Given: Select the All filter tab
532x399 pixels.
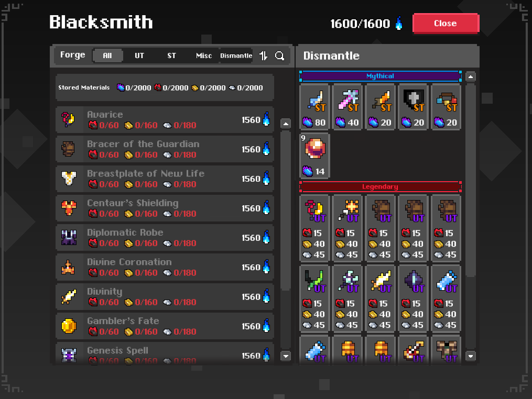Looking at the screenshot, I should tap(107, 56).
